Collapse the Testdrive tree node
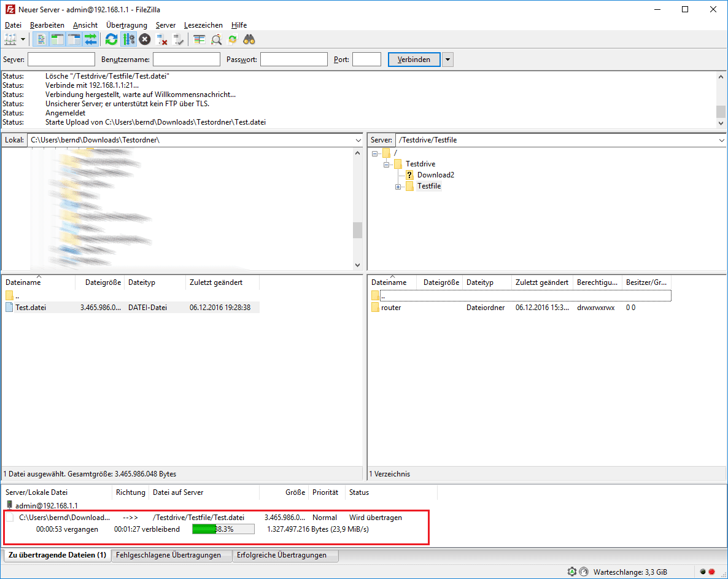 386,165
